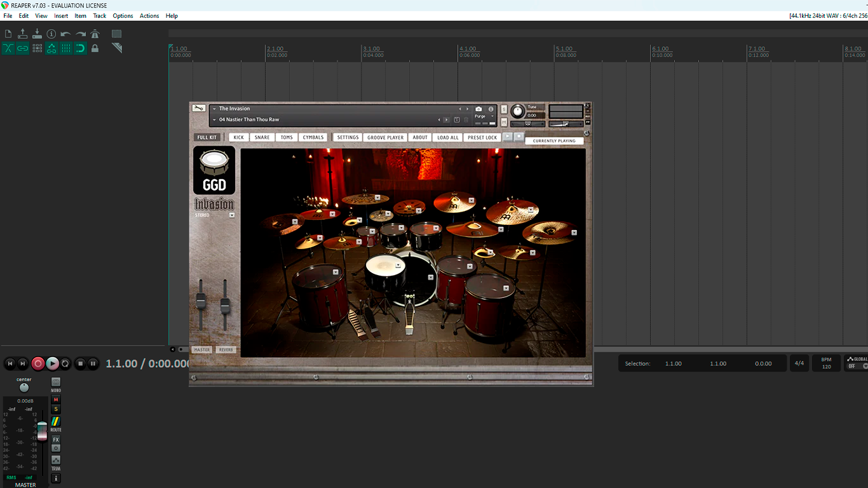This screenshot has width=868, height=488.
Task: Toggle the Kontakt S solo button
Action: point(504,109)
